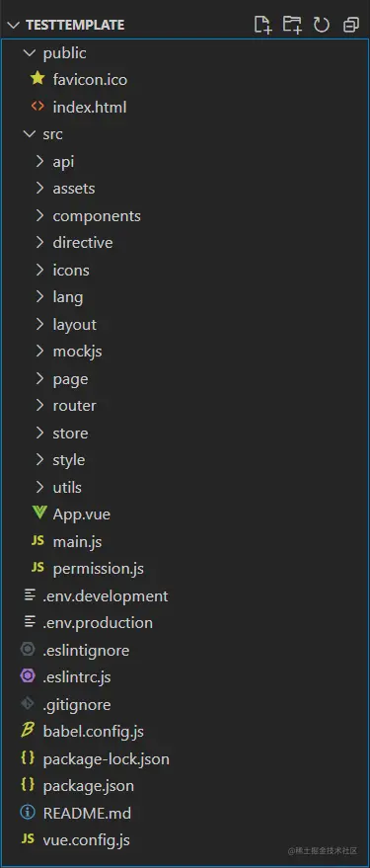Collapse the TESTTEMPLATE root section
This screenshot has width=370, height=868.
click(14, 25)
